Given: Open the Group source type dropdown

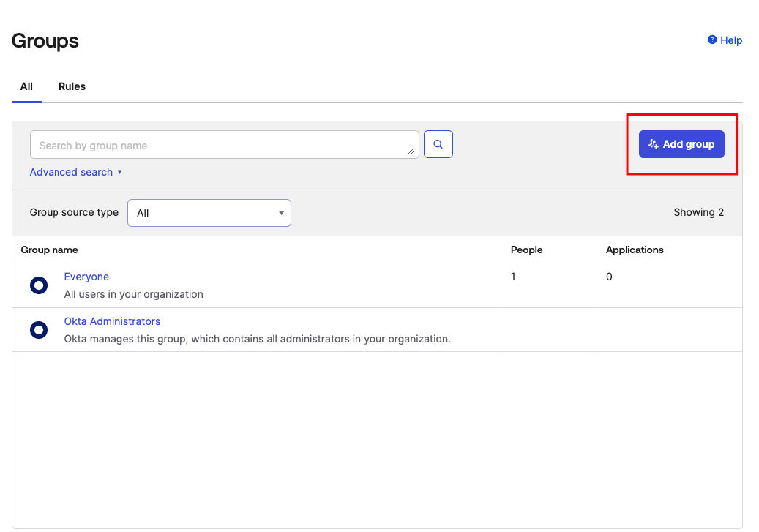Looking at the screenshot, I should (x=209, y=213).
